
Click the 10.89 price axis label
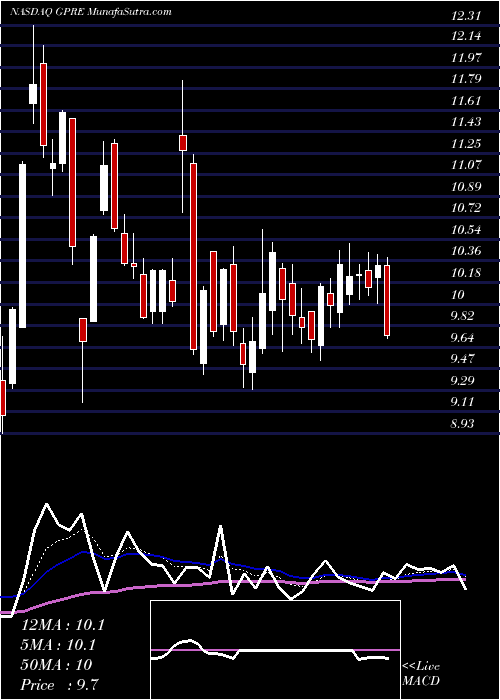click(466, 187)
